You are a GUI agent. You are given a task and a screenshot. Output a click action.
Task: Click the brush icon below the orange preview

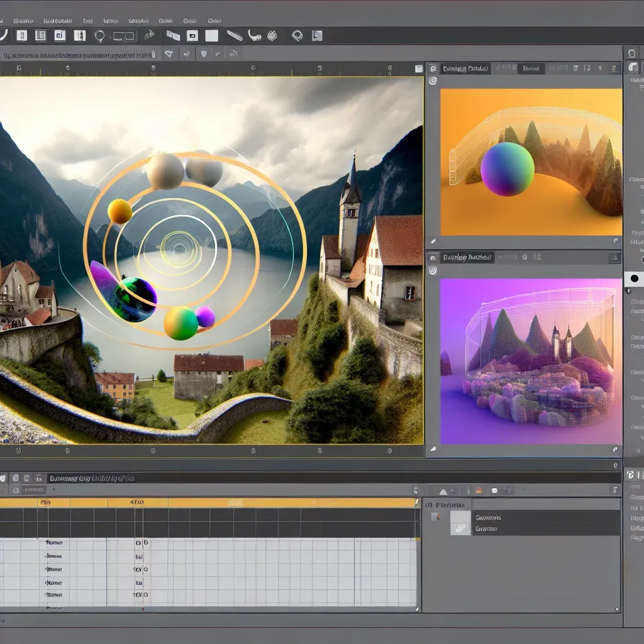click(x=433, y=241)
